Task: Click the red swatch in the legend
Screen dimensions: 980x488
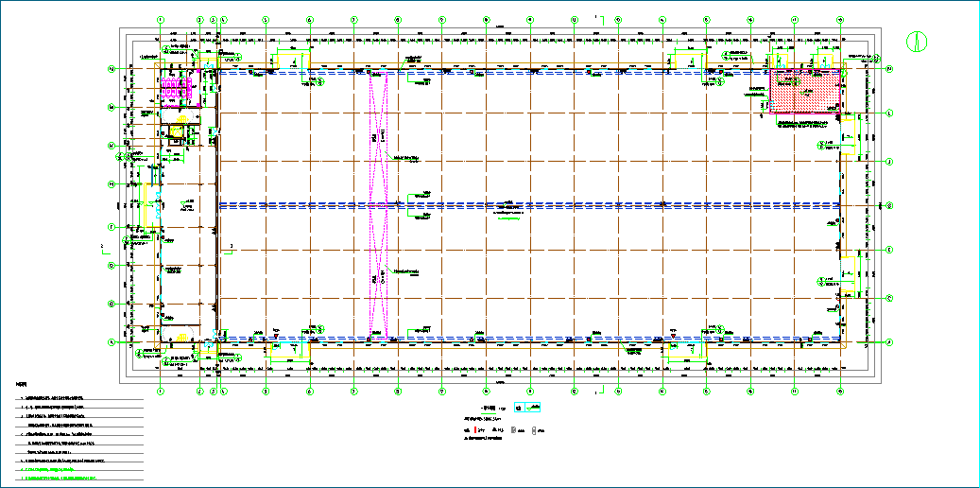Action: click(476, 430)
